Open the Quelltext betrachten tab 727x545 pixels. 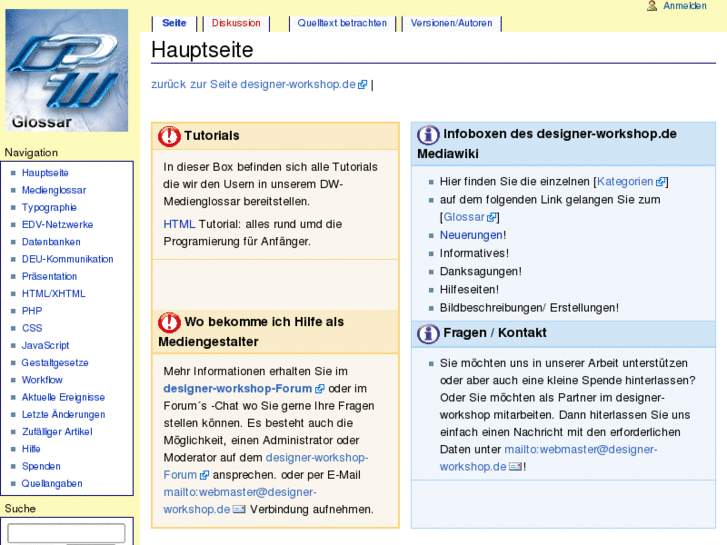tap(342, 23)
